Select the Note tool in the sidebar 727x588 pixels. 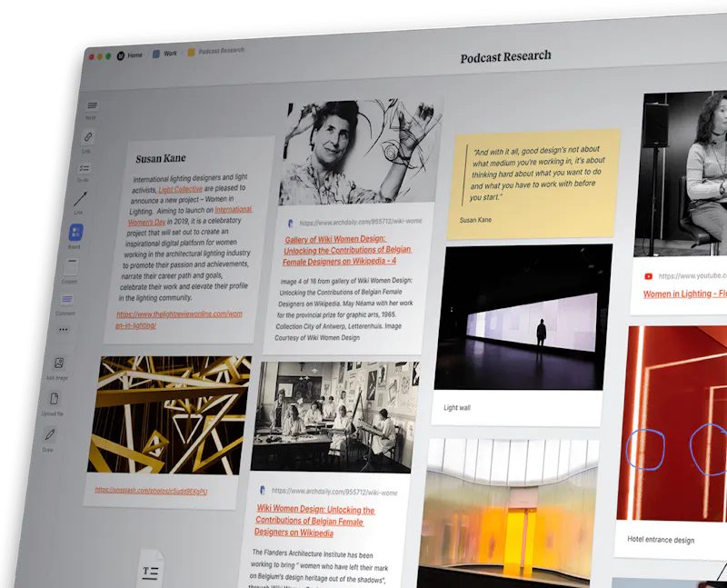tap(92, 105)
